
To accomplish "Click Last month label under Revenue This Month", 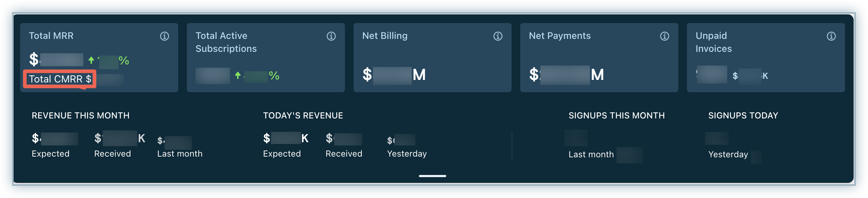I will [x=180, y=154].
